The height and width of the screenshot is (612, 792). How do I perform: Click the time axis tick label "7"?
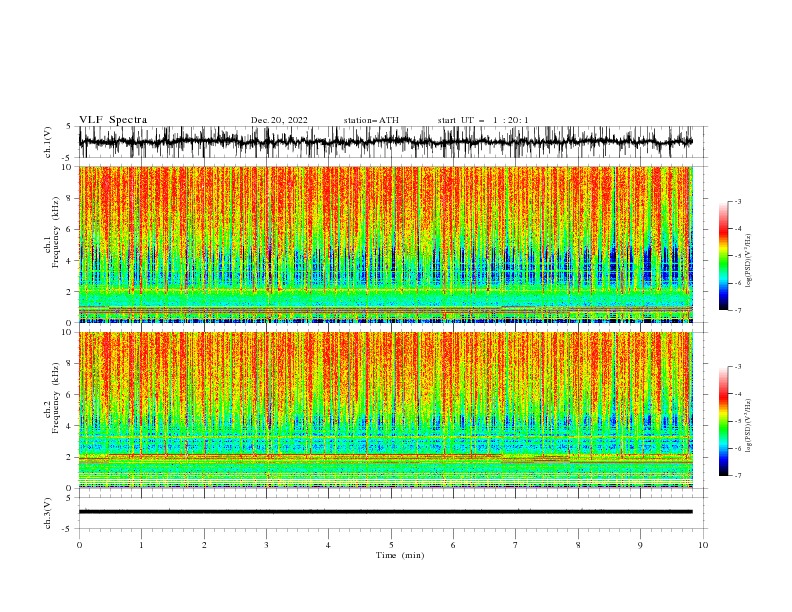(516, 545)
